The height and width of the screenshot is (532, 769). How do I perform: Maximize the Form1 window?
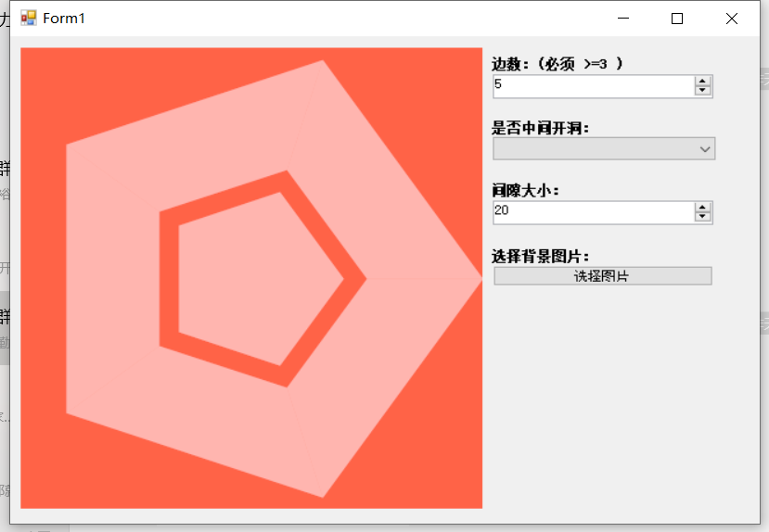pos(677,19)
